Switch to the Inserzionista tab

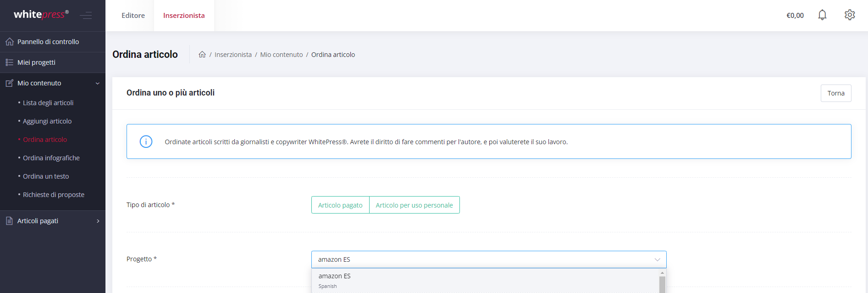point(184,16)
